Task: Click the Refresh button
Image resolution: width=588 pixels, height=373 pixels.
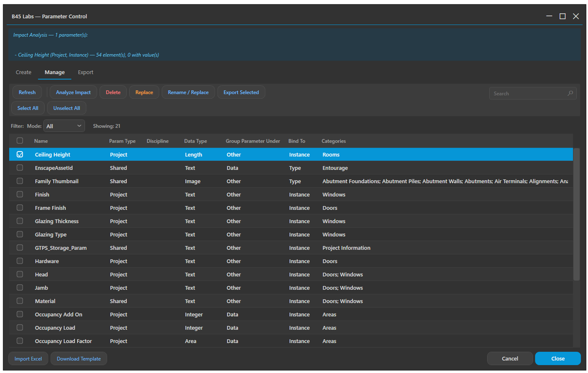Action: [27, 92]
